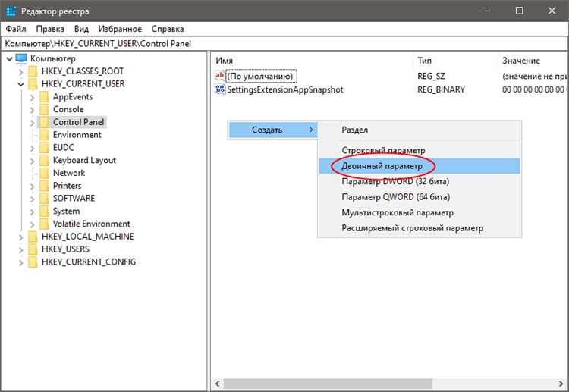Choose Параметр QWORD (64 бита)

[420, 197]
